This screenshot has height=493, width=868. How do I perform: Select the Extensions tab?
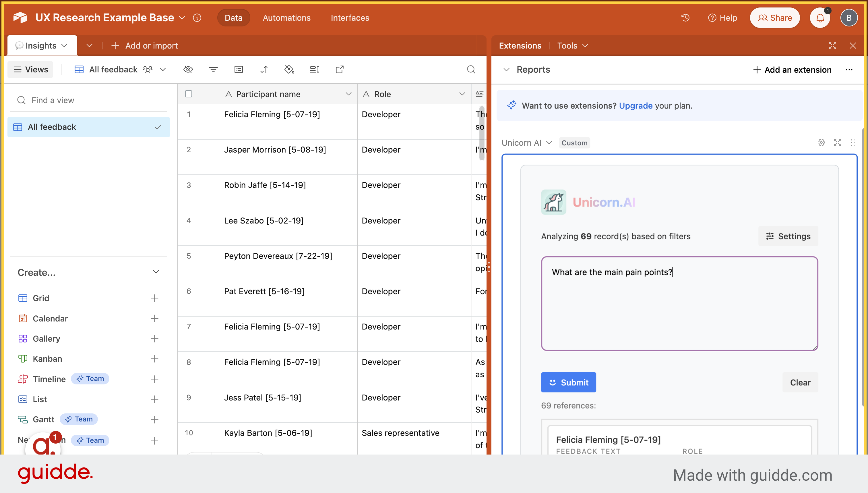click(520, 46)
